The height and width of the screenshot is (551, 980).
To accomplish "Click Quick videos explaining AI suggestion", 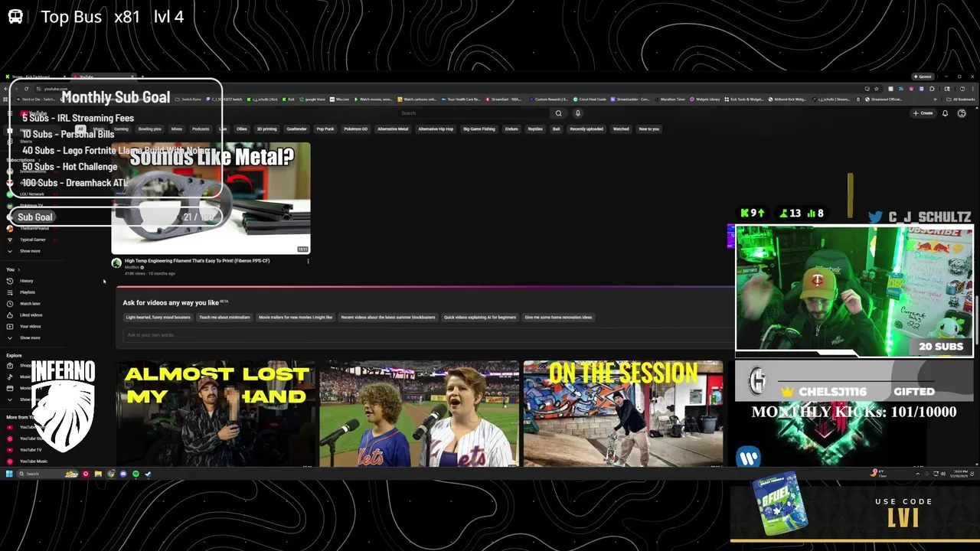I will click(480, 318).
